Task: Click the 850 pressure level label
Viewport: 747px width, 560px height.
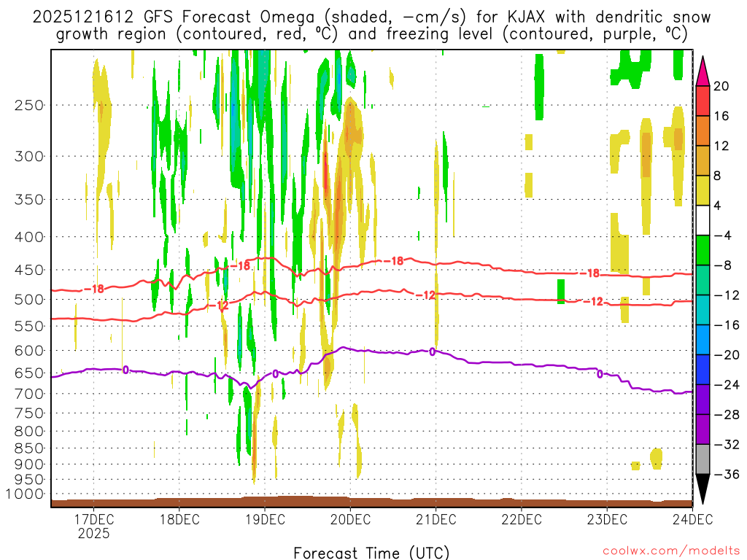Action: pyautogui.click(x=29, y=448)
